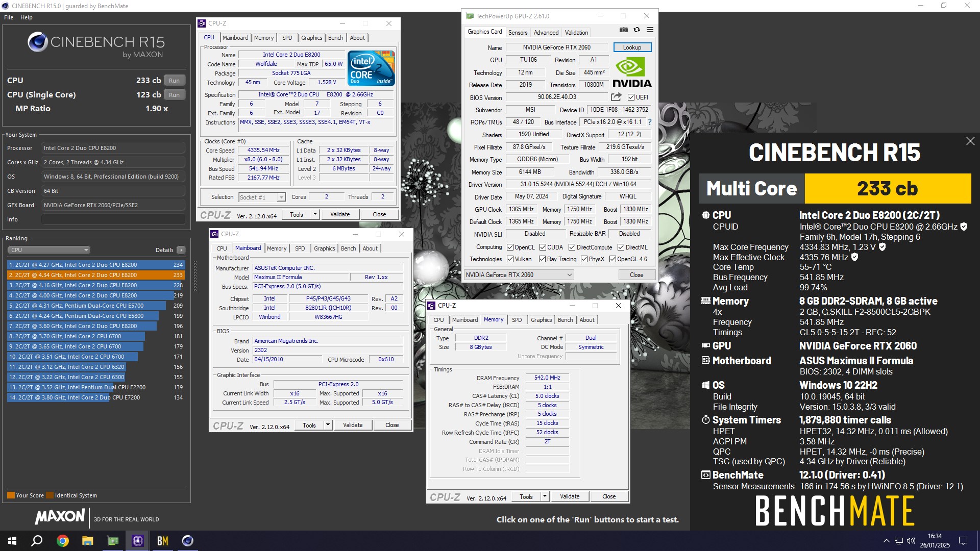The width and height of the screenshot is (980, 551).
Task: Open CPU-Z taskbar icon
Action: (138, 541)
